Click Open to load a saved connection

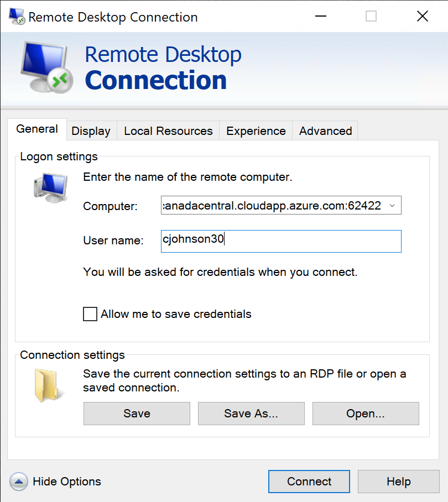(365, 413)
